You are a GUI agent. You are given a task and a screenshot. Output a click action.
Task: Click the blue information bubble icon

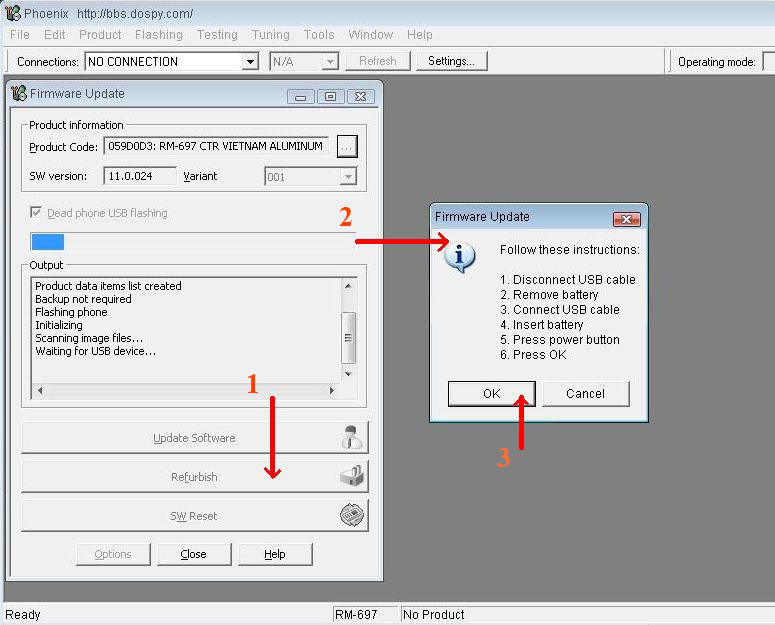coord(459,257)
